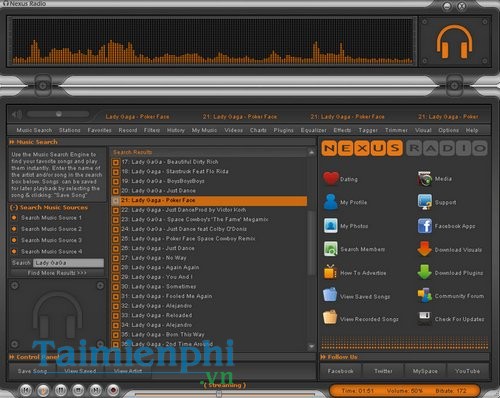The image size is (500, 398).
Task: Open the How To Advertise TV icon
Action: [x=330, y=271]
